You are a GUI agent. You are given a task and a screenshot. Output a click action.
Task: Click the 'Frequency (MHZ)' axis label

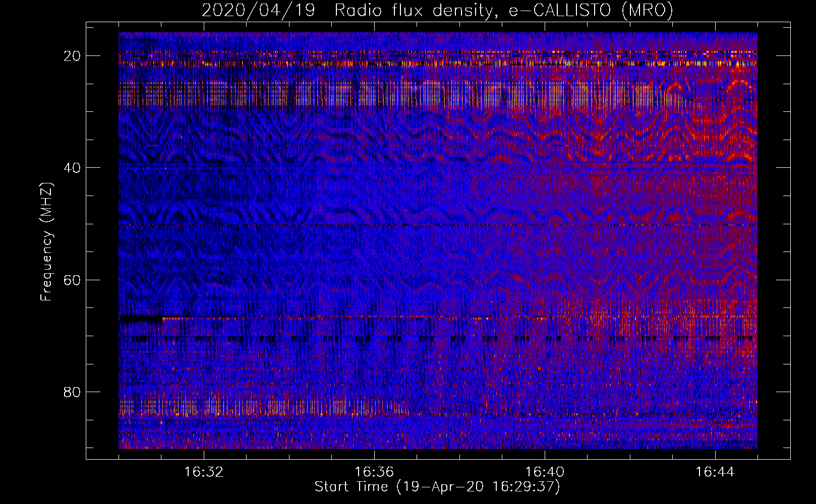click(46, 242)
